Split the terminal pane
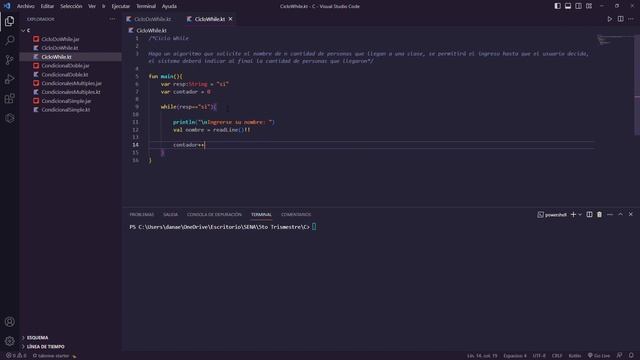The width and height of the screenshot is (640, 360). [589, 214]
